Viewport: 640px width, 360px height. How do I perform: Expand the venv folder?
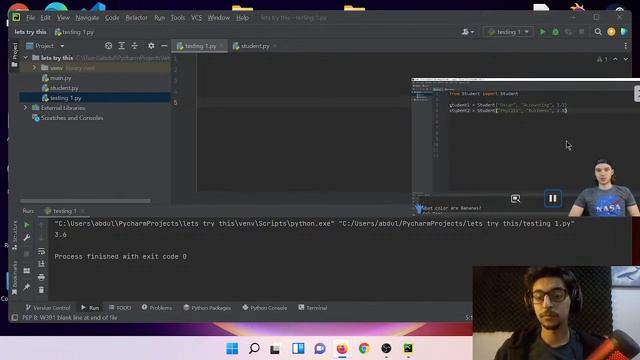pos(35,68)
